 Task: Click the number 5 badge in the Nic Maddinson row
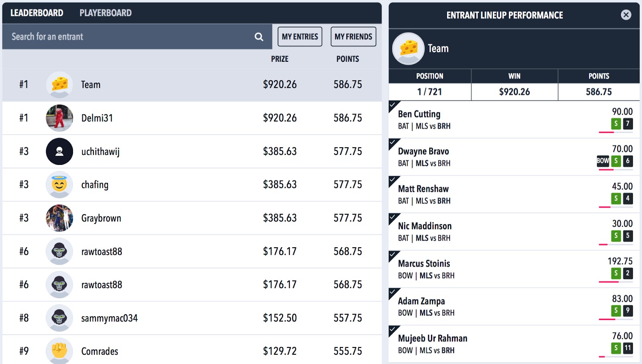[628, 236]
